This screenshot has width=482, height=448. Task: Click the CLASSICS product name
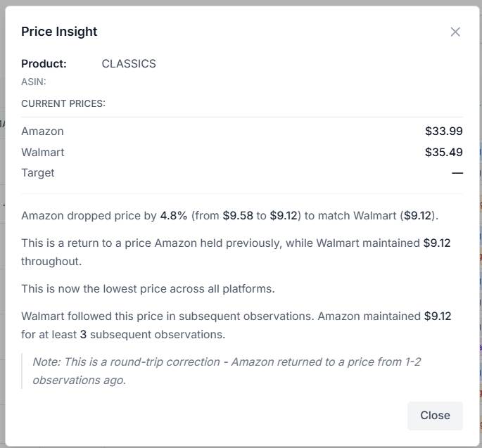[x=129, y=64]
